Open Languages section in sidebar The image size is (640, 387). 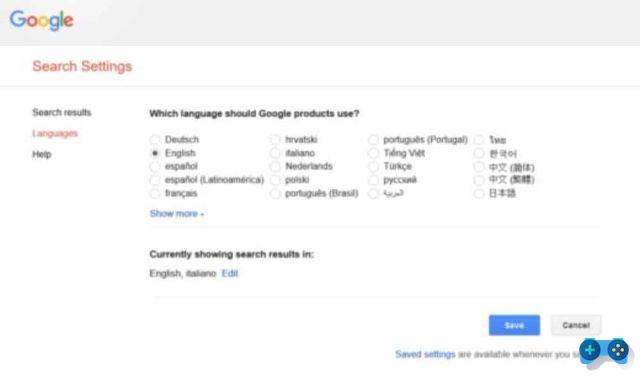55,133
